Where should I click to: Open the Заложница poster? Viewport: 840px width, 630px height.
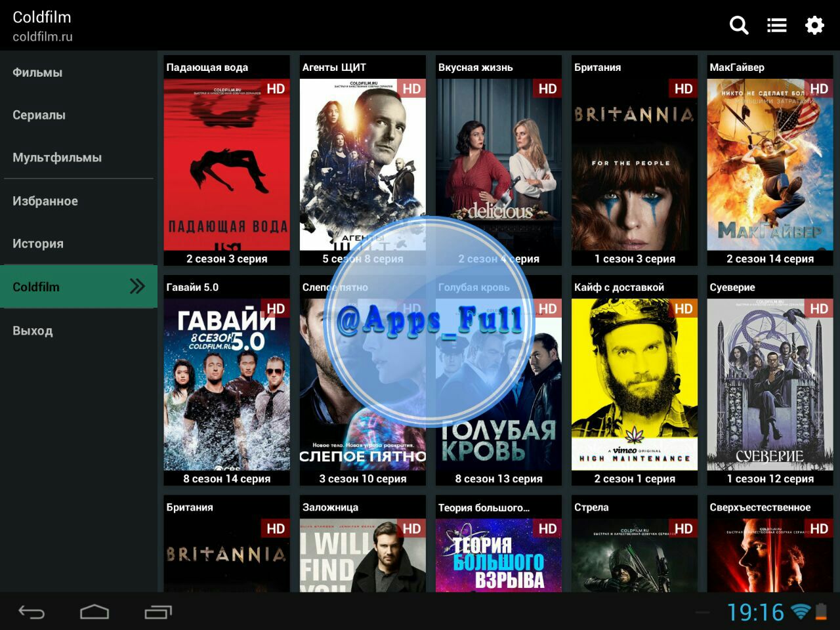point(363,555)
